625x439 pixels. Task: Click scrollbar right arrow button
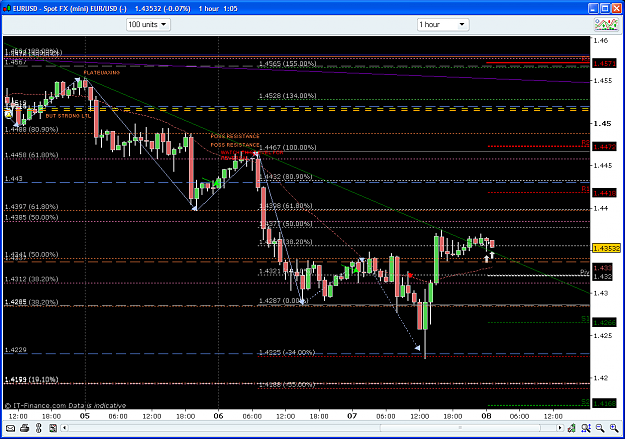point(560,428)
